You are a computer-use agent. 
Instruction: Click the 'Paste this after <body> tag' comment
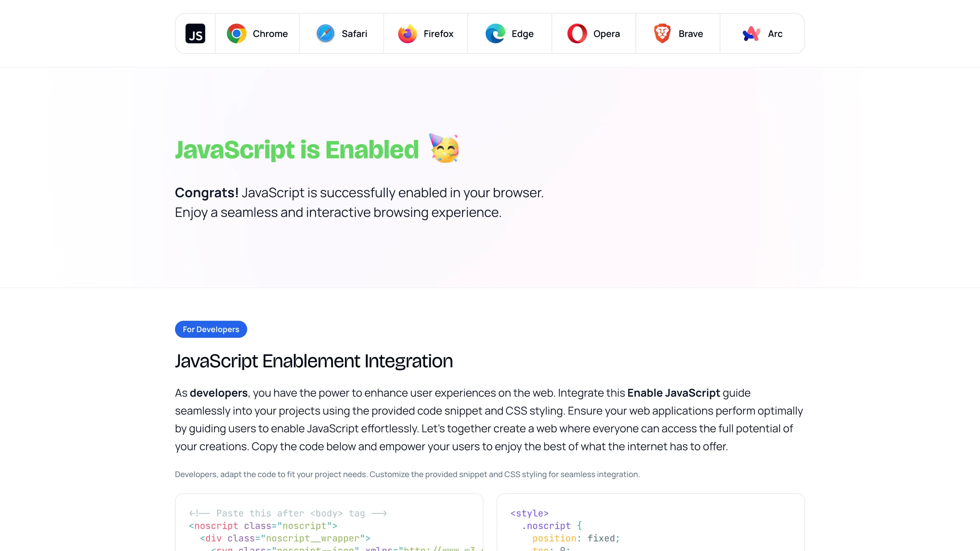tap(288, 513)
